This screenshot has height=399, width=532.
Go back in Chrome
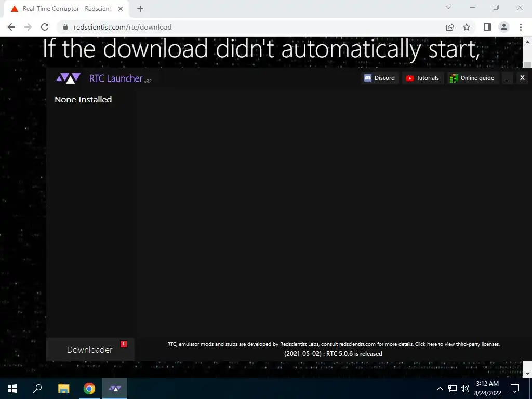[11, 27]
